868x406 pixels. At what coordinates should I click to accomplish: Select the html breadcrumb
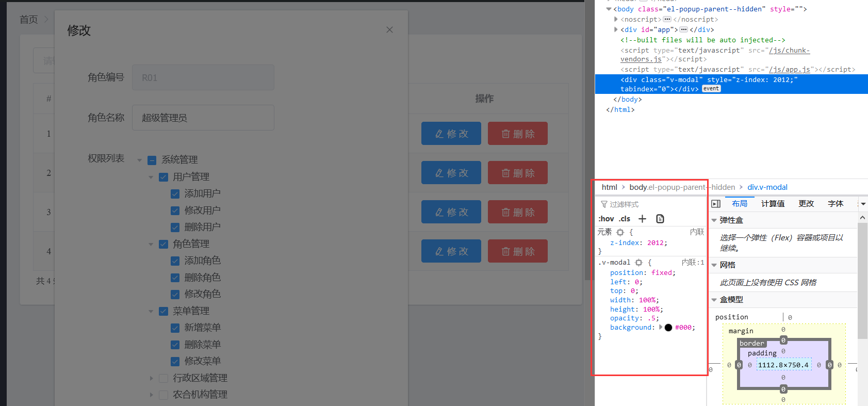tap(609, 187)
